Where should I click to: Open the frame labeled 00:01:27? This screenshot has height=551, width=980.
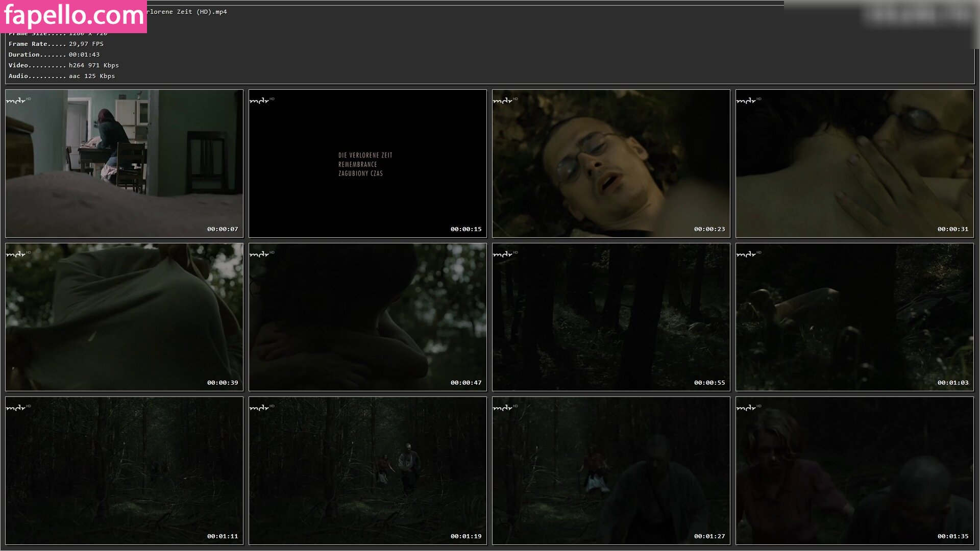[611, 470]
